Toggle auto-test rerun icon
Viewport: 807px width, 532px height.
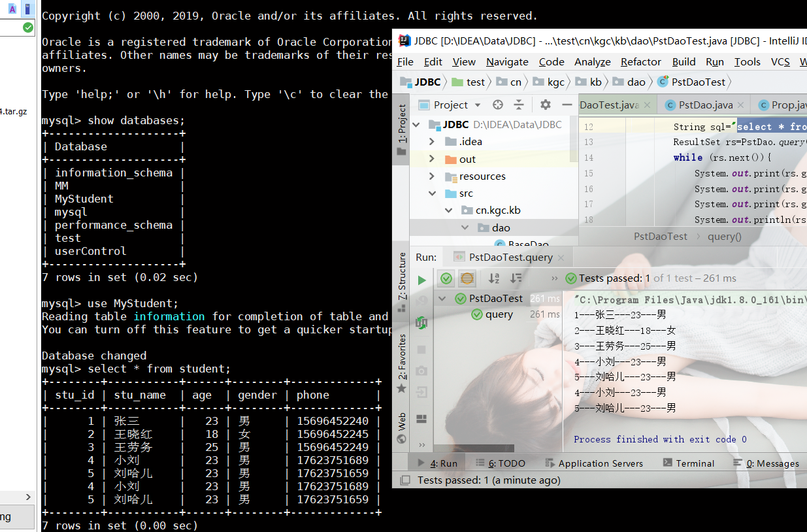coord(421,322)
